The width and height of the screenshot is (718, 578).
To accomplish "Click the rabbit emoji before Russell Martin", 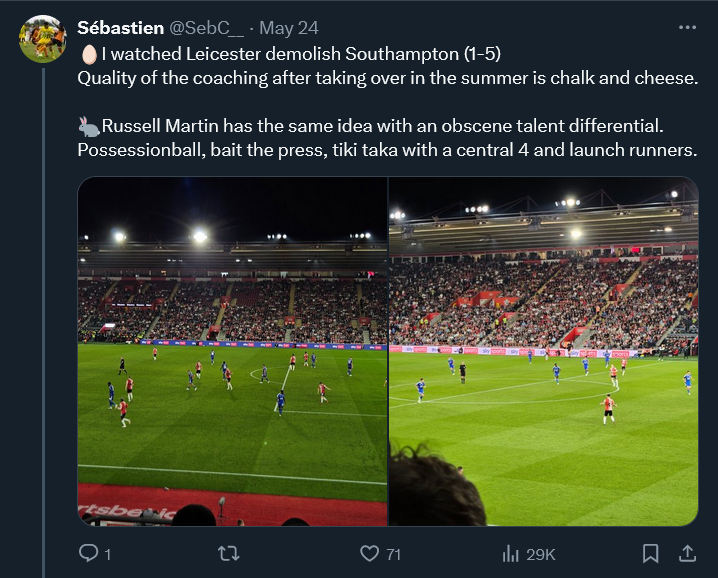I will pyautogui.click(x=89, y=126).
